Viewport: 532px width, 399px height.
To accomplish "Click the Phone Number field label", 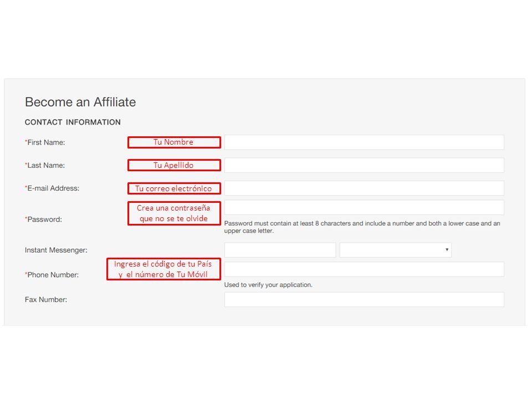I will (x=52, y=275).
